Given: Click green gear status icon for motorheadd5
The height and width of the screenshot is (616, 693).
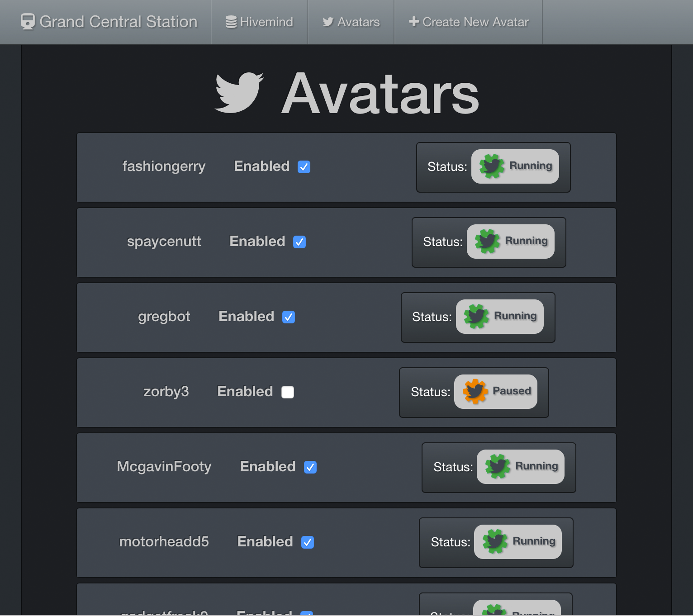Looking at the screenshot, I should 495,542.
